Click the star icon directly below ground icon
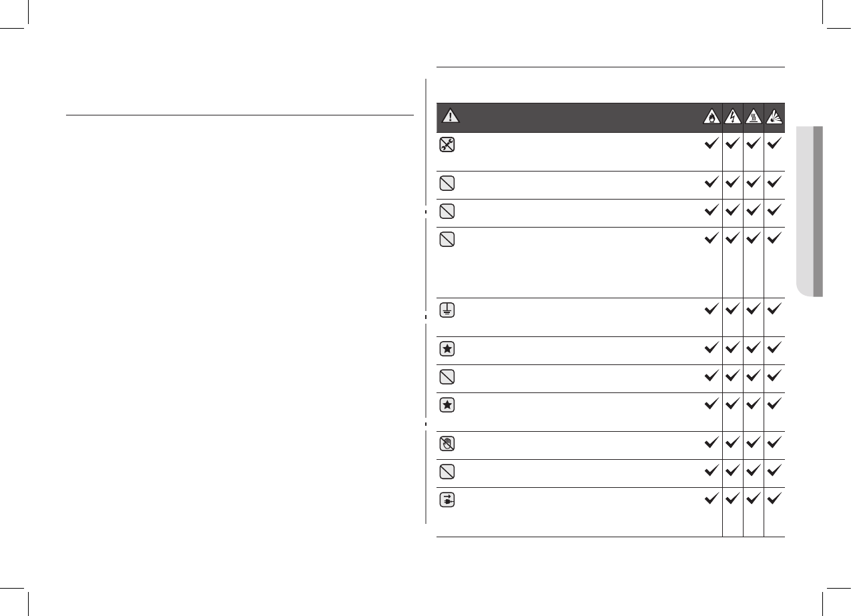The height and width of the screenshot is (616, 851). tap(447, 349)
